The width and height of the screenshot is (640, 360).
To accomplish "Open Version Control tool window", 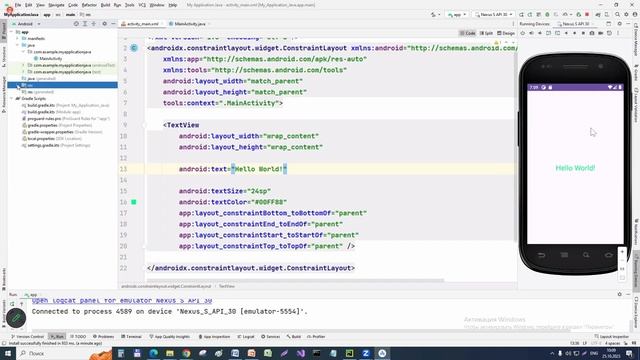I will click(27, 337).
